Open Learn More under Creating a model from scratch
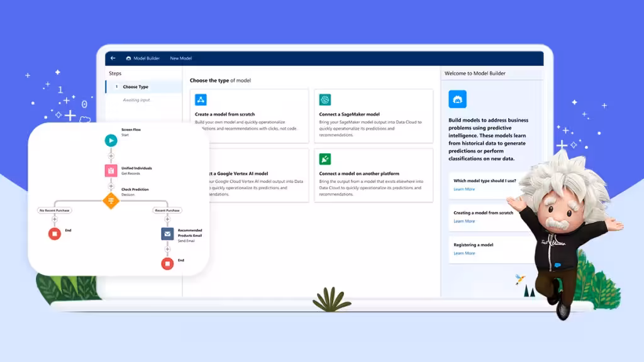The width and height of the screenshot is (644, 362). tap(464, 221)
